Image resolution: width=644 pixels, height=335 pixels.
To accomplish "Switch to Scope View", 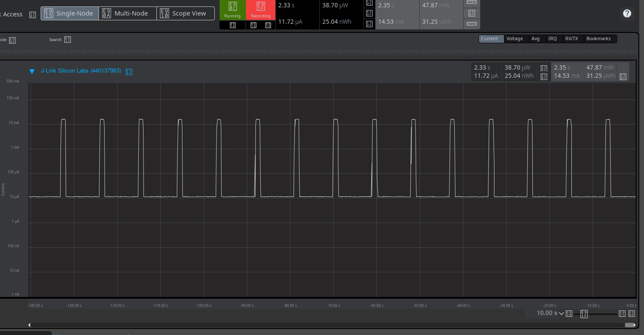I will coord(185,13).
